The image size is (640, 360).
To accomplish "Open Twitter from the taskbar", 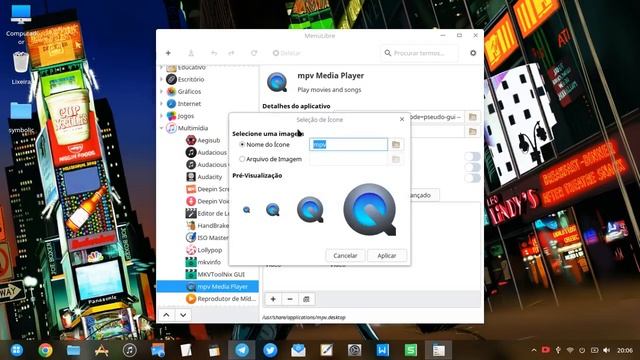I will point(270,350).
